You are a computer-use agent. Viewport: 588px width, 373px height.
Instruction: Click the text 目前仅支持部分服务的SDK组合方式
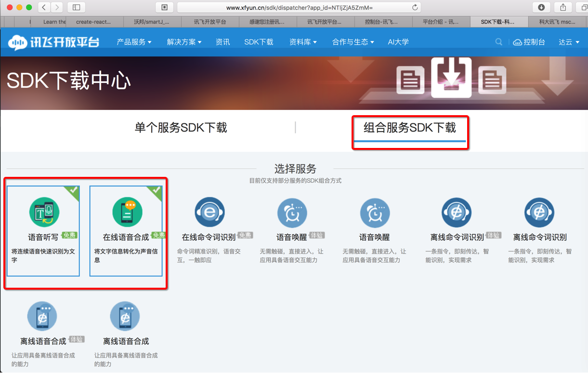pyautogui.click(x=295, y=181)
